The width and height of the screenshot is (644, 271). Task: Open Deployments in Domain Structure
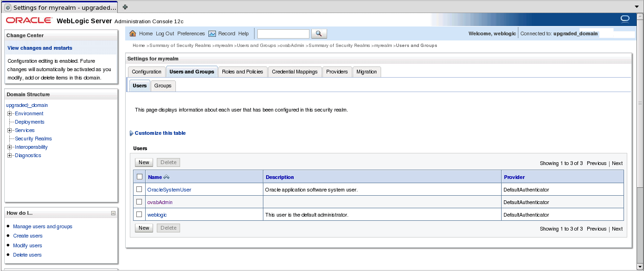(x=30, y=122)
